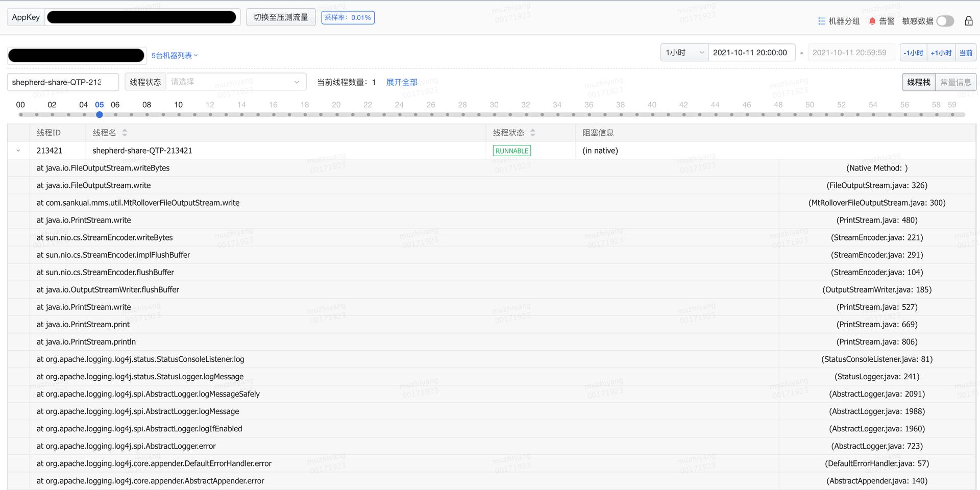Switch to the 线程栈 tab

918,82
